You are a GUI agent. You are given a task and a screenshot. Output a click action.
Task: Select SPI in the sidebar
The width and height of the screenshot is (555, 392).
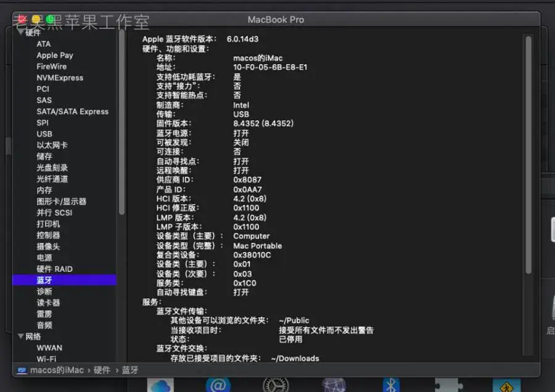(x=43, y=123)
